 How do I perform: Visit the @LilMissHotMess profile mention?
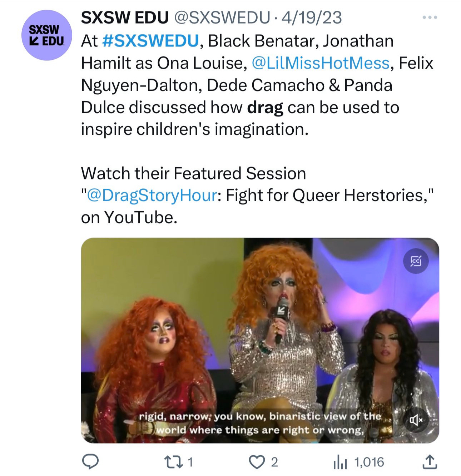[x=321, y=63]
